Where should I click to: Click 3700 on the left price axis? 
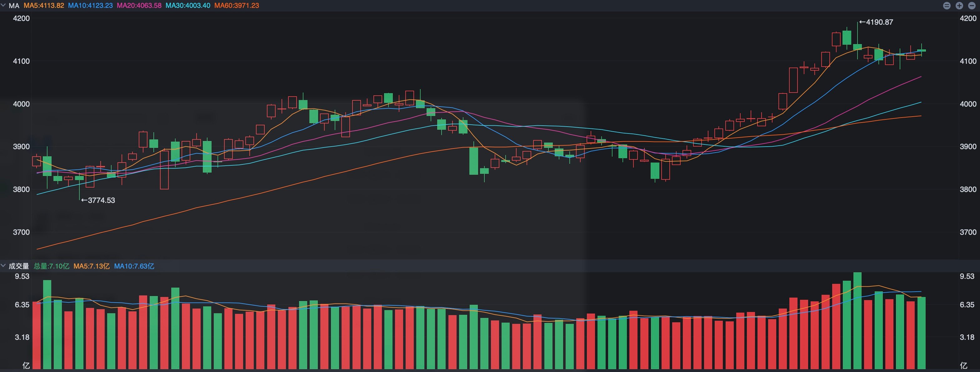click(x=21, y=232)
